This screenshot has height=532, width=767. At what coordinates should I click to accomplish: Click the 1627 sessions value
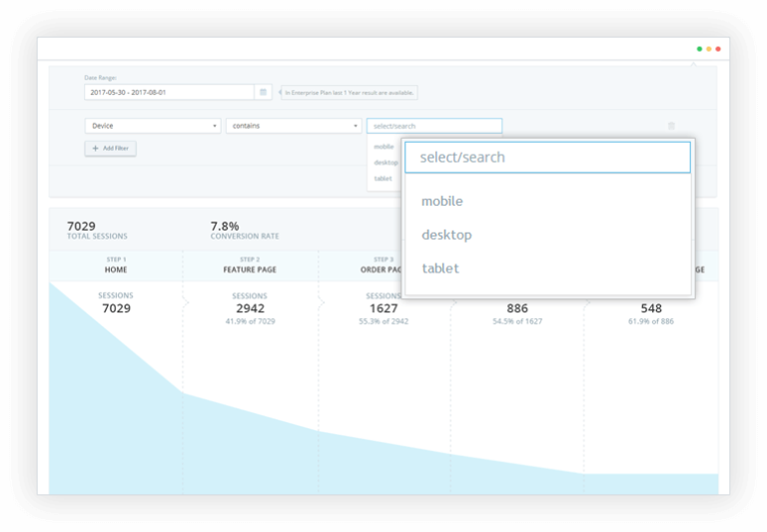click(x=383, y=308)
